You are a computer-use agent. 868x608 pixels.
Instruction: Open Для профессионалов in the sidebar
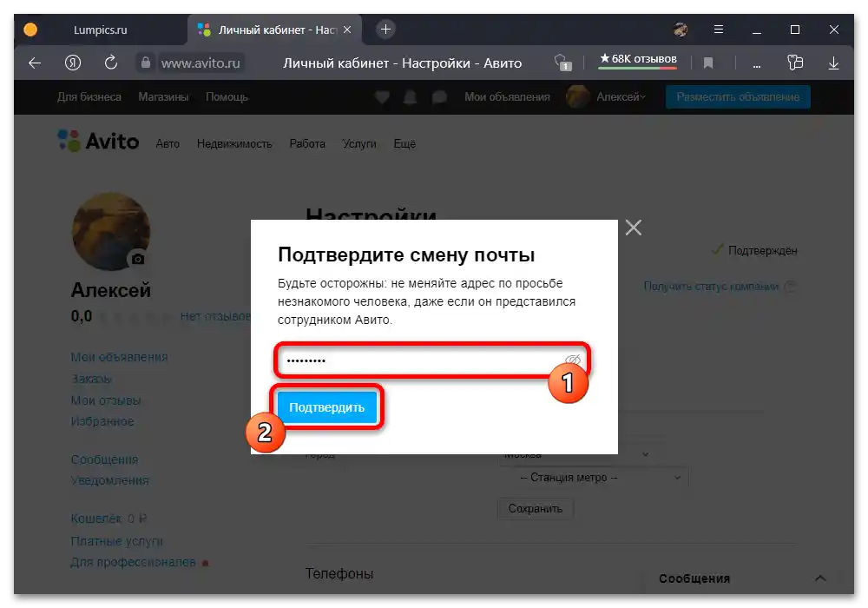pos(133,562)
